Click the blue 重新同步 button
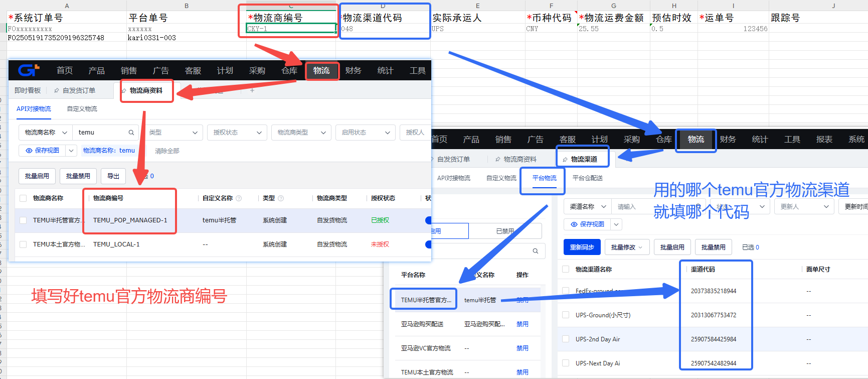Viewport: 868px width, 379px height. [x=582, y=247]
